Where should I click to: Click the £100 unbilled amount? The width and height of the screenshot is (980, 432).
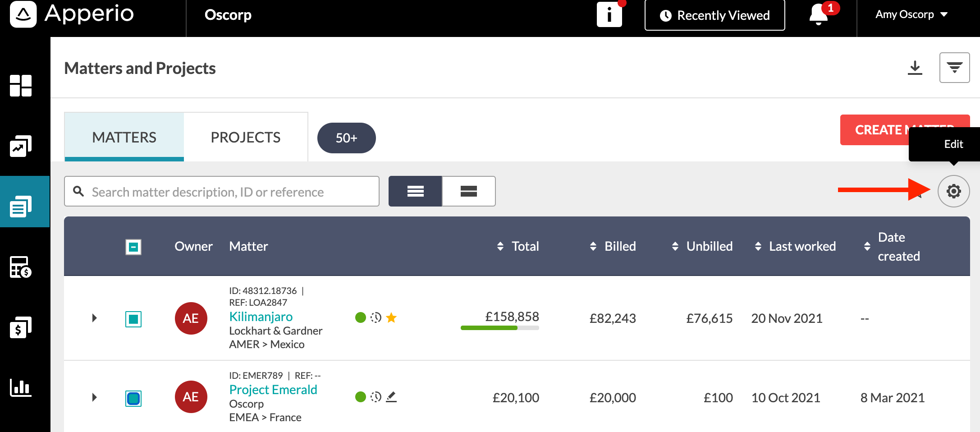719,398
